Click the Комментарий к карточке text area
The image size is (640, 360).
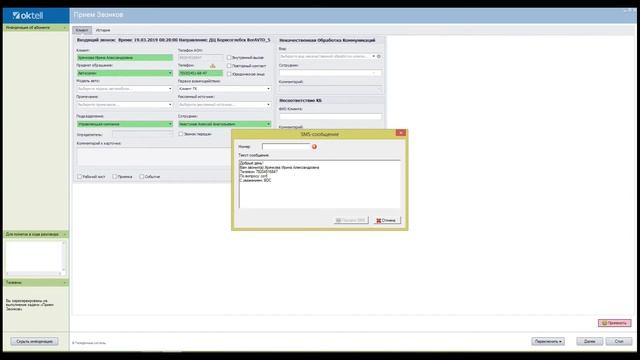click(x=154, y=157)
